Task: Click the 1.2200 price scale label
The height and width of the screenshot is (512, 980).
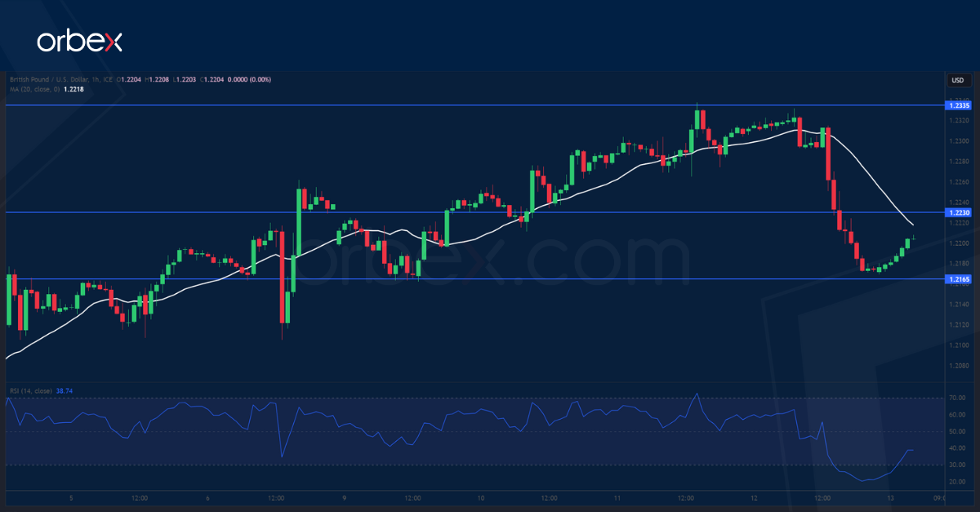Action: [x=959, y=243]
